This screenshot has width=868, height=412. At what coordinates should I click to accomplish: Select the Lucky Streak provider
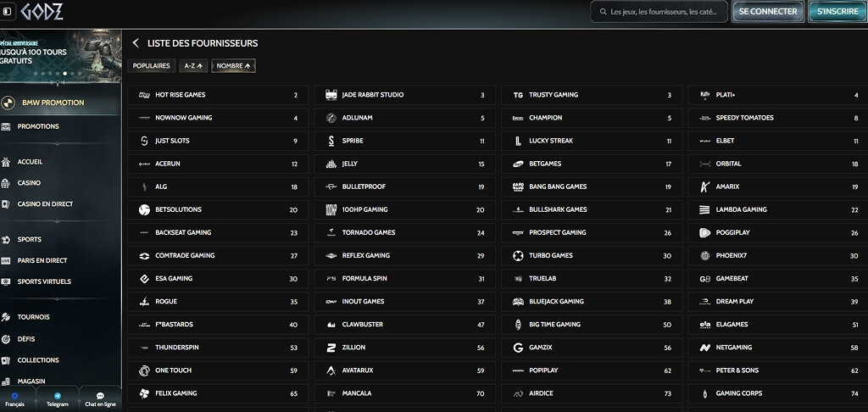(x=592, y=142)
